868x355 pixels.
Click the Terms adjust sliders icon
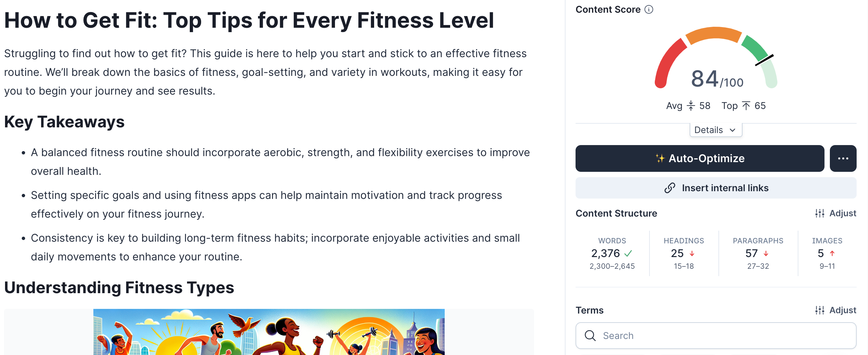coord(819,310)
